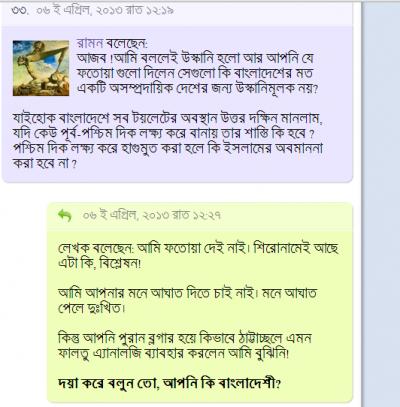Click the green reply header bar
The width and height of the screenshot is (400, 407).
click(200, 216)
